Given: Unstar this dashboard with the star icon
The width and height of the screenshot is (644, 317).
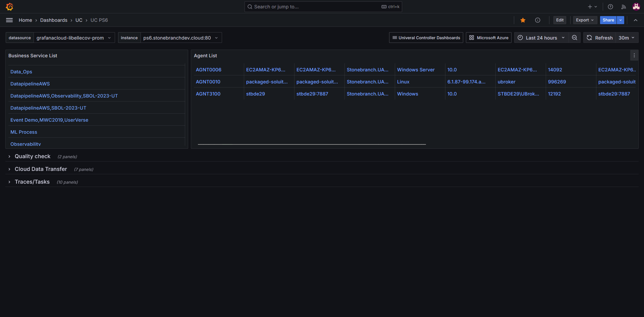Looking at the screenshot, I should click(523, 20).
